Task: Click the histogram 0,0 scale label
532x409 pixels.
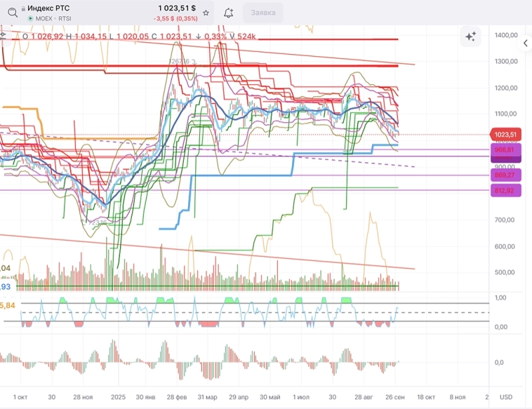Action: (499, 363)
